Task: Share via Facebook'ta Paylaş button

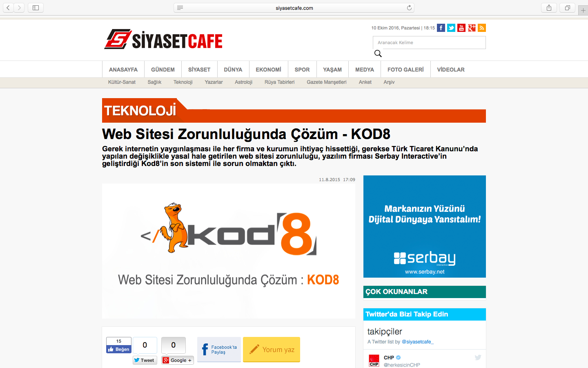Action: pyautogui.click(x=219, y=350)
